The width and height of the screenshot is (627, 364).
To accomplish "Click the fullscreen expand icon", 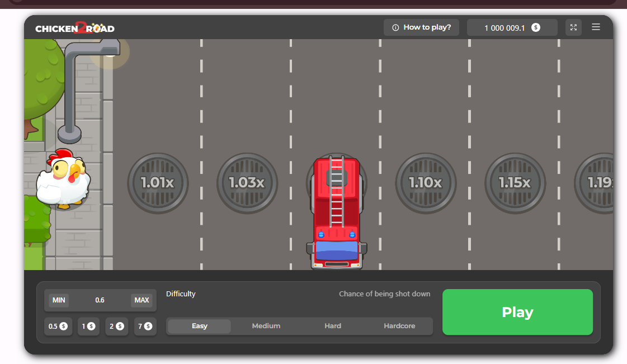I will coord(573,27).
